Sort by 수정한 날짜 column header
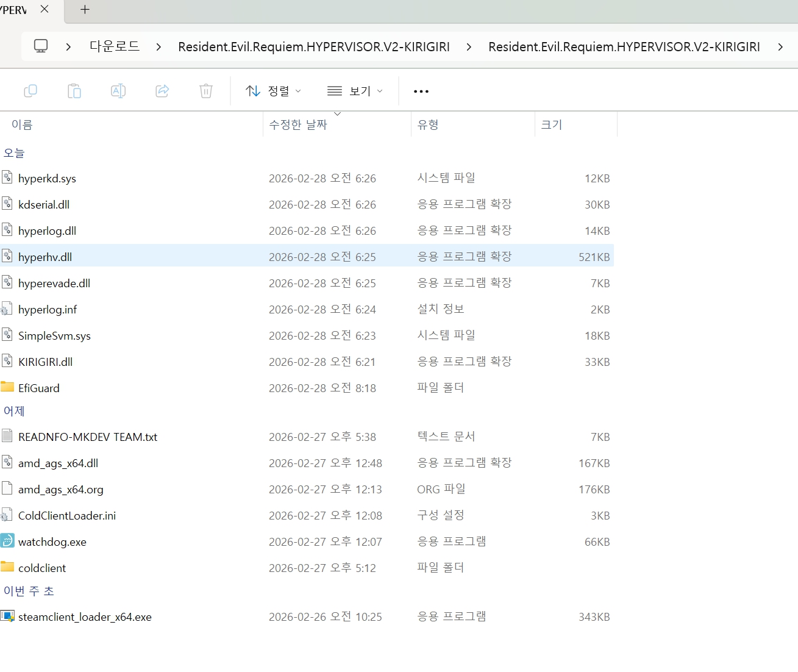 [298, 124]
